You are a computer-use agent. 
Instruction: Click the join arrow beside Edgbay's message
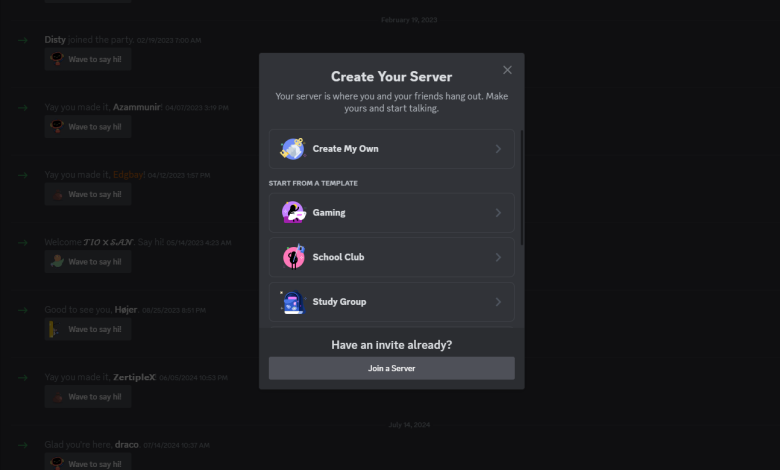[23, 175]
